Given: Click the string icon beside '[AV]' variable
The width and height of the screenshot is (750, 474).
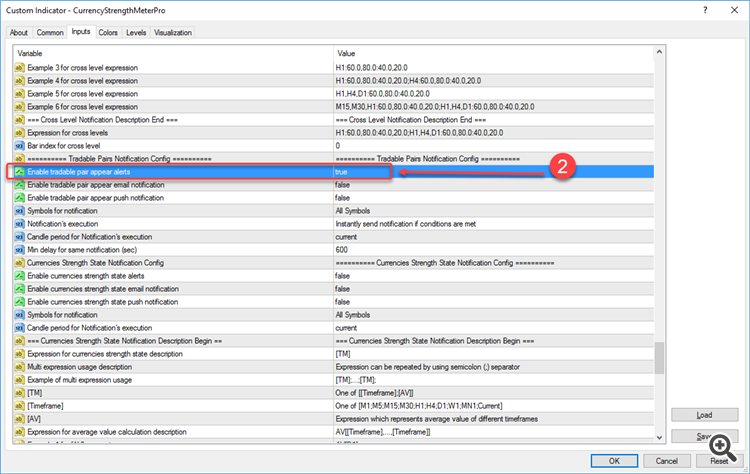Looking at the screenshot, I should [19, 419].
